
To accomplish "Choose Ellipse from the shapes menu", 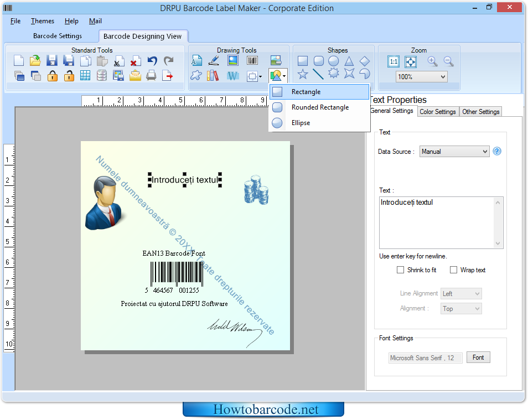I will coord(319,123).
